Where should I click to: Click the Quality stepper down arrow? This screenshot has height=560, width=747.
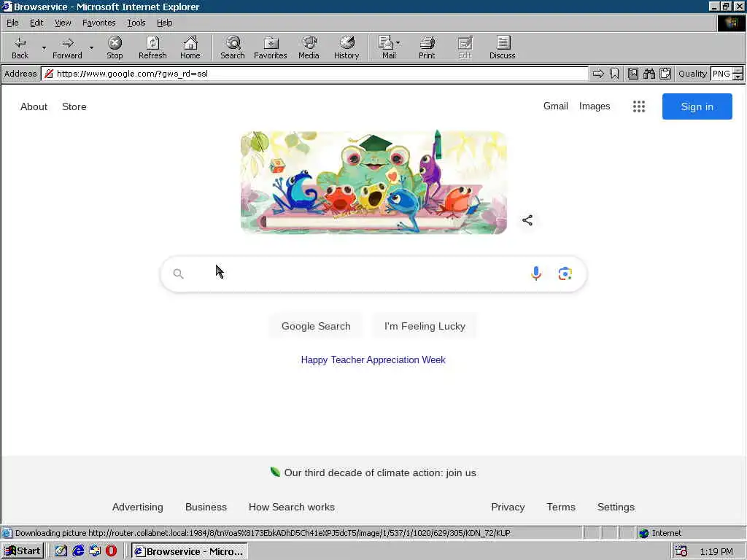click(x=738, y=77)
